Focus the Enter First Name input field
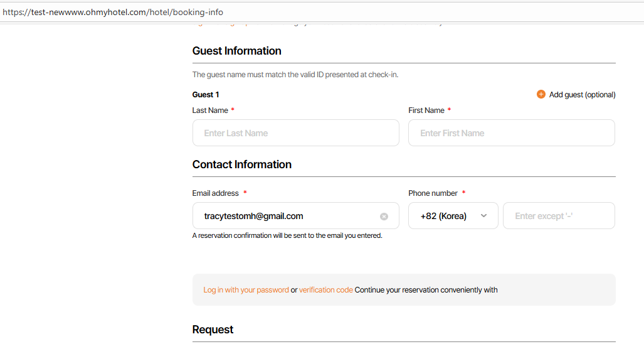 coord(511,133)
